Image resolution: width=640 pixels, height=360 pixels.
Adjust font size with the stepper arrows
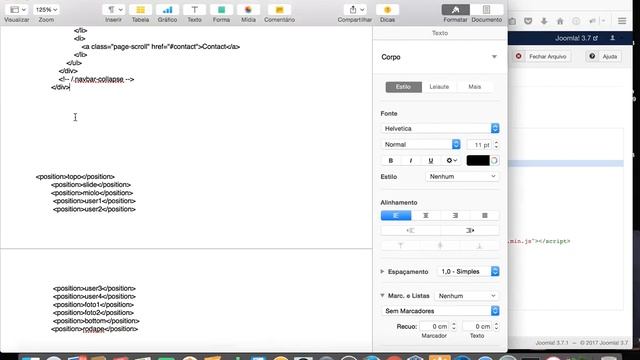496,145
